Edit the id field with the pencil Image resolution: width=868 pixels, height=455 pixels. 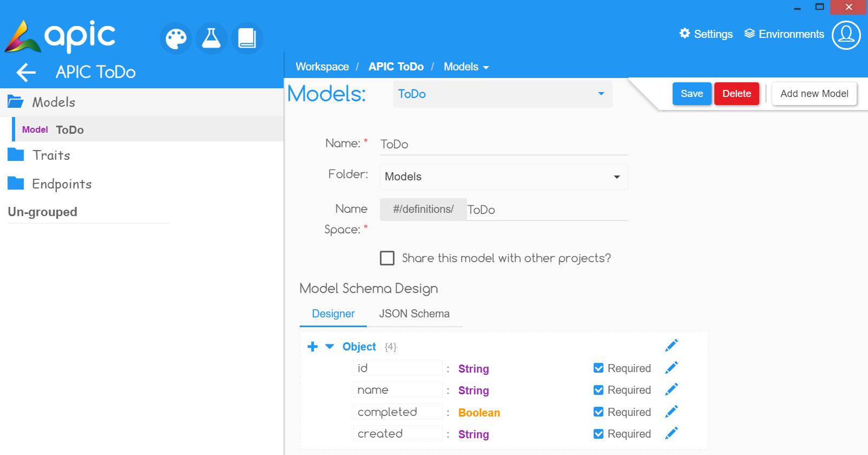coord(671,368)
